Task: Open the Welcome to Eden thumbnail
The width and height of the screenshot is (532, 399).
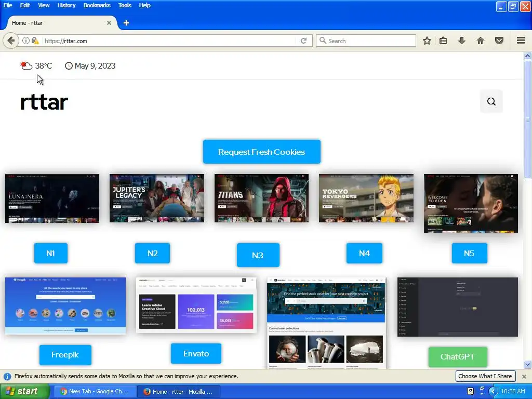Action: click(471, 203)
